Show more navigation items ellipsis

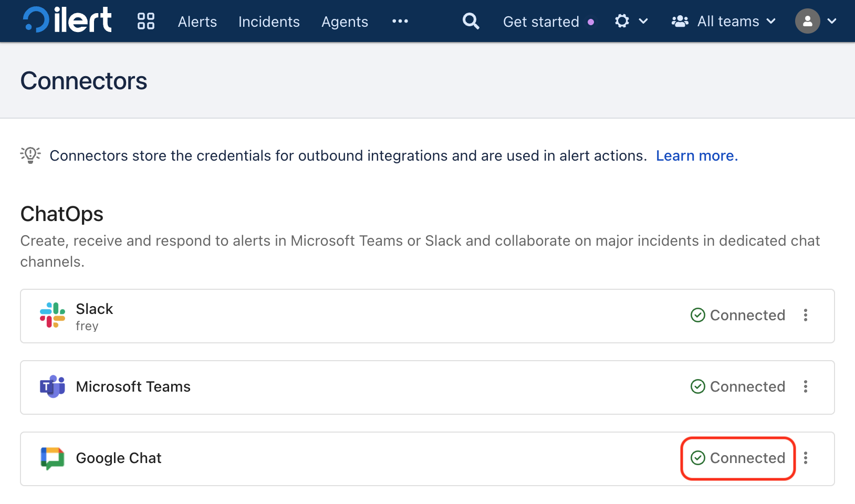pos(400,21)
